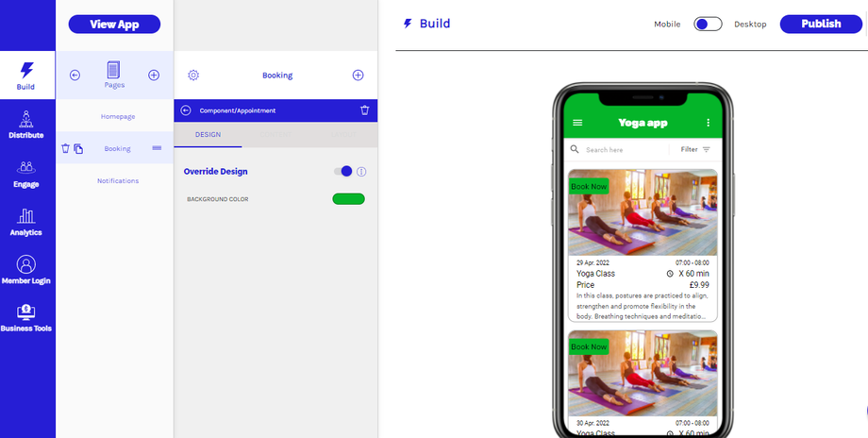Open the Filter option in the app preview
Viewport: 868px width, 438px height.
tap(695, 149)
